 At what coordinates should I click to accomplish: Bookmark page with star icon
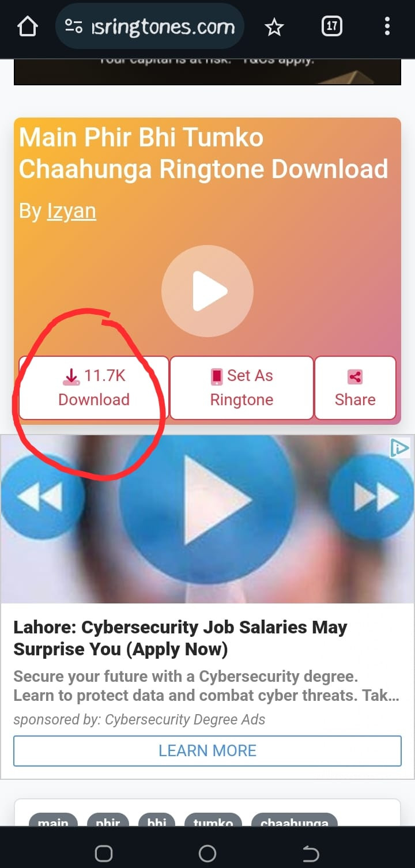[x=274, y=27]
